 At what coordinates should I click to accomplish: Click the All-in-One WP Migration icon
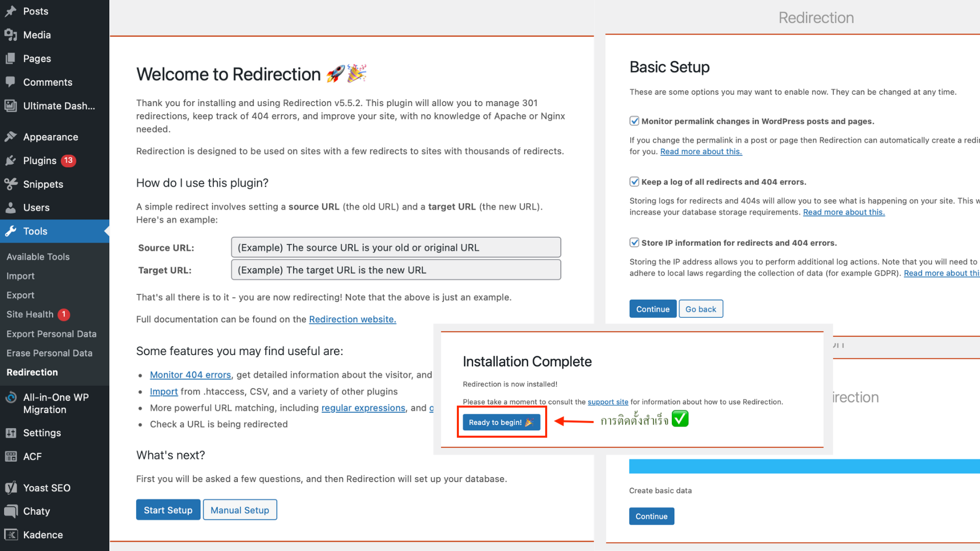click(x=11, y=397)
